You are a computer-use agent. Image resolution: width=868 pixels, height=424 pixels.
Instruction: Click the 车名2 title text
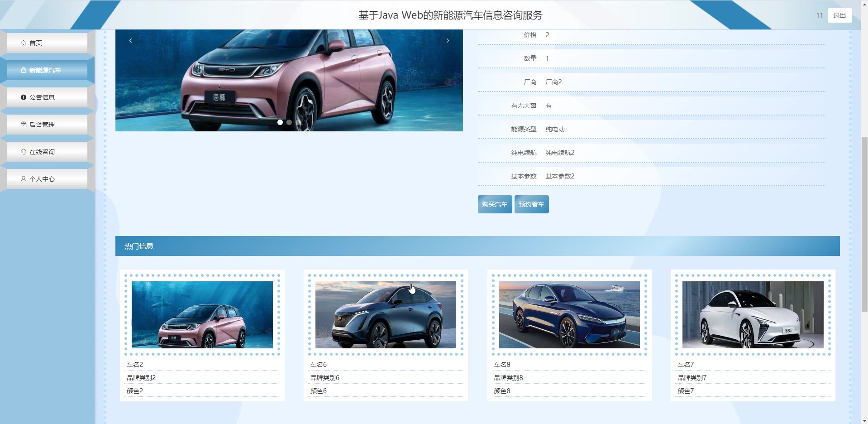coord(135,365)
